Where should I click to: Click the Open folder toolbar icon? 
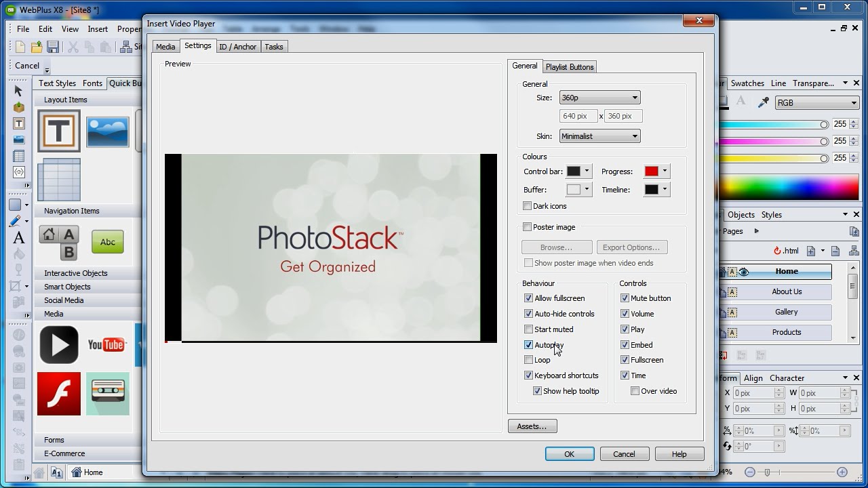[x=36, y=47]
